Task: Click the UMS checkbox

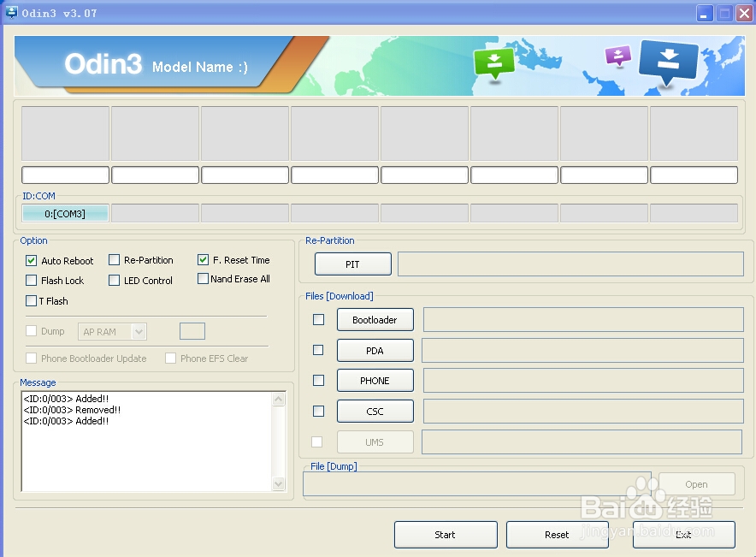Action: tap(316, 441)
